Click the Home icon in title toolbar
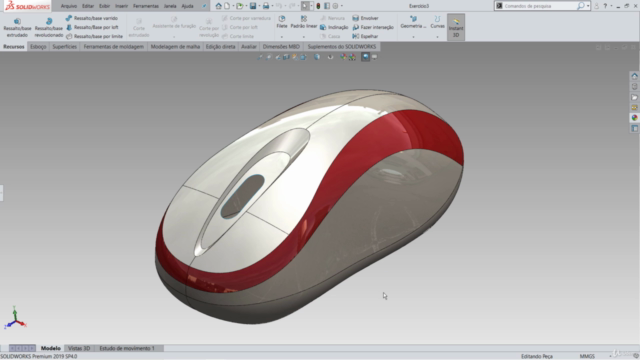640x360 pixels. (x=218, y=6)
